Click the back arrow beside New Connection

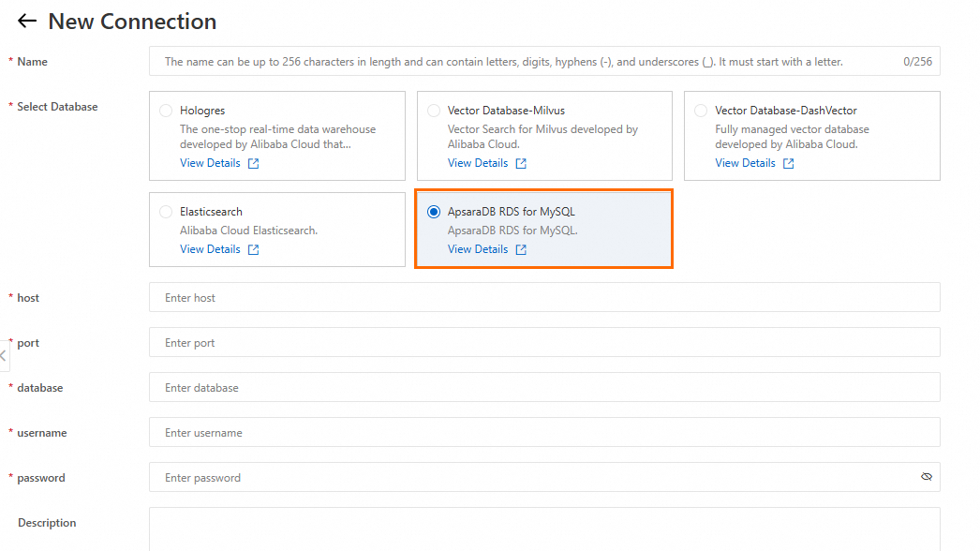pyautogui.click(x=27, y=21)
